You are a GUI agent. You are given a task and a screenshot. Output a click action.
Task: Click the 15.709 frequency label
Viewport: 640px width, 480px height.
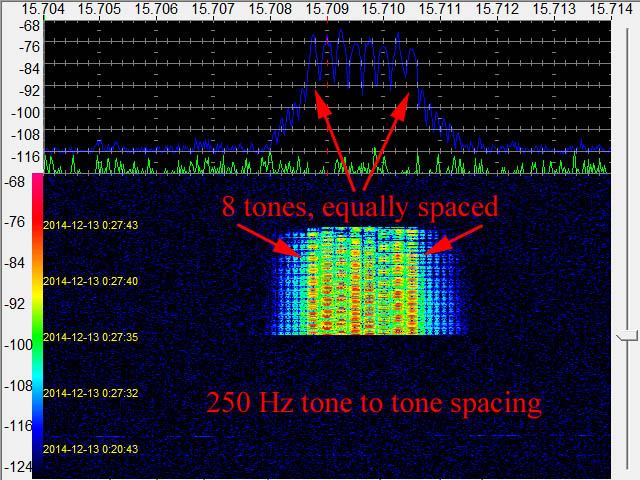pyautogui.click(x=327, y=9)
